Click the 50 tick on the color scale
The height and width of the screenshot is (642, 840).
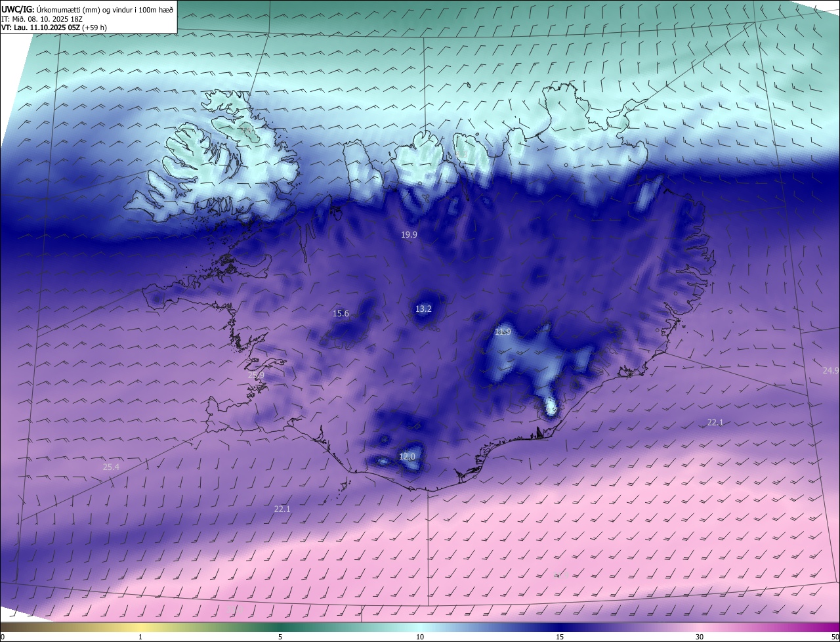835,637
